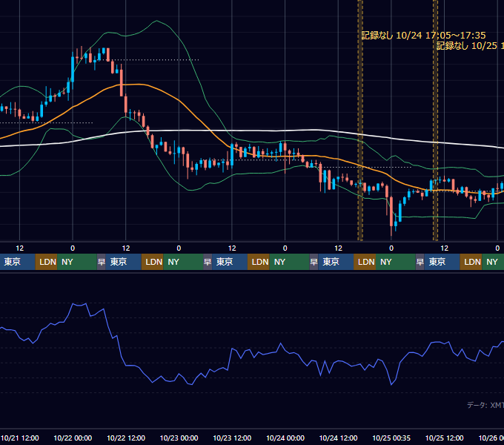
Task: Click the 記録なし 10/24 17:05~17:35 annotation
Action: pos(423,36)
